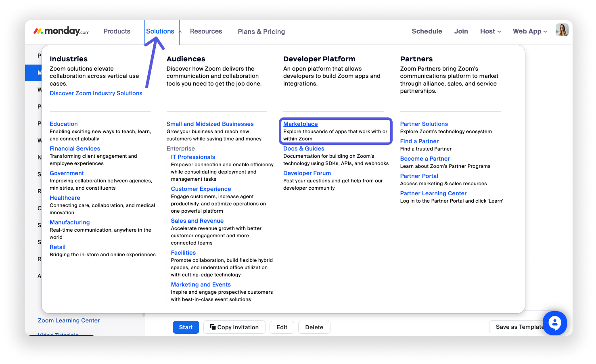Expand the Host dropdown
This screenshot has width=596, height=364.
490,31
